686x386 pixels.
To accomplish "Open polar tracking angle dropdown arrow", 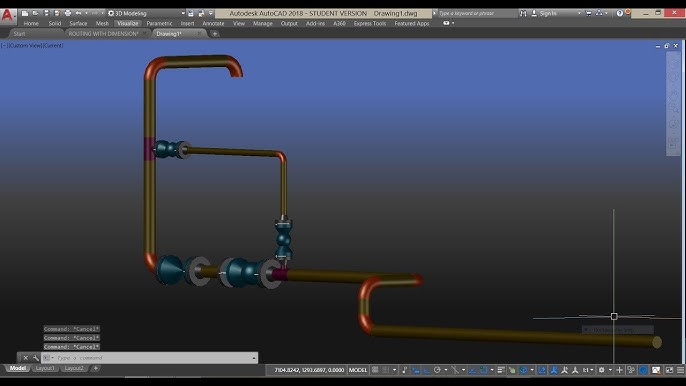I will (x=445, y=370).
